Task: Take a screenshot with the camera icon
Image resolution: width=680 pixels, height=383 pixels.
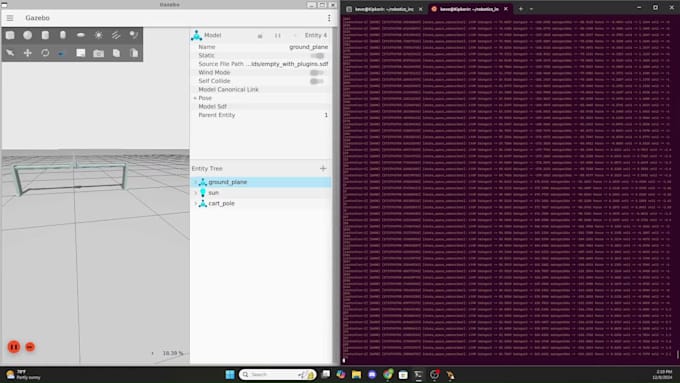Action: click(x=98, y=53)
